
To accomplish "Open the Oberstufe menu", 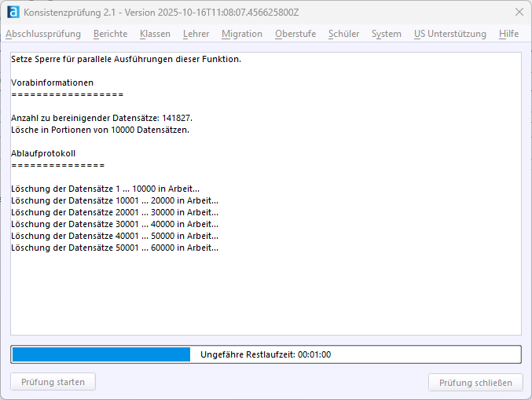I will pos(295,34).
